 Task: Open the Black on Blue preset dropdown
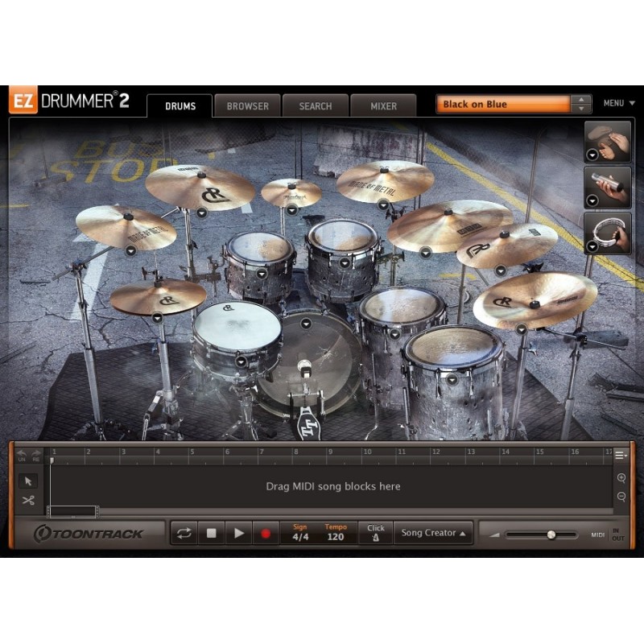coord(581,104)
